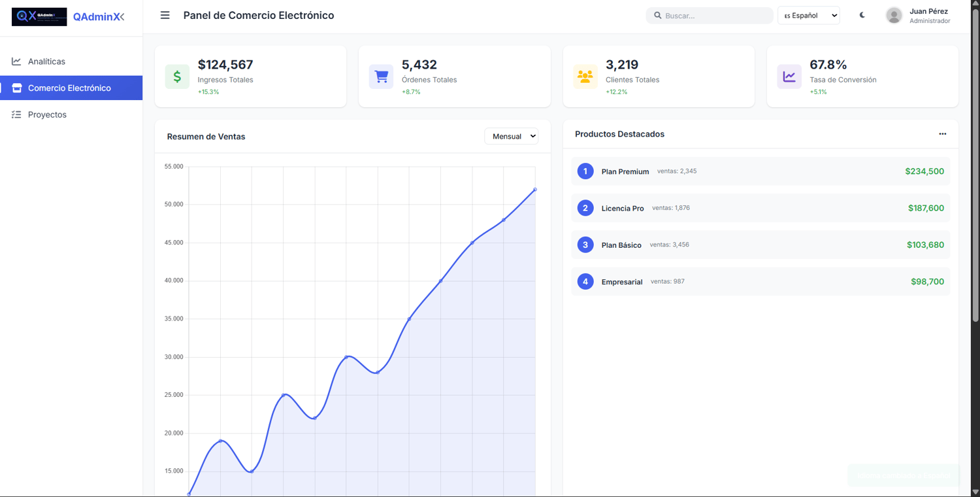Open Juan Pérez user avatar menu
This screenshot has height=497, width=980.
click(x=894, y=15)
